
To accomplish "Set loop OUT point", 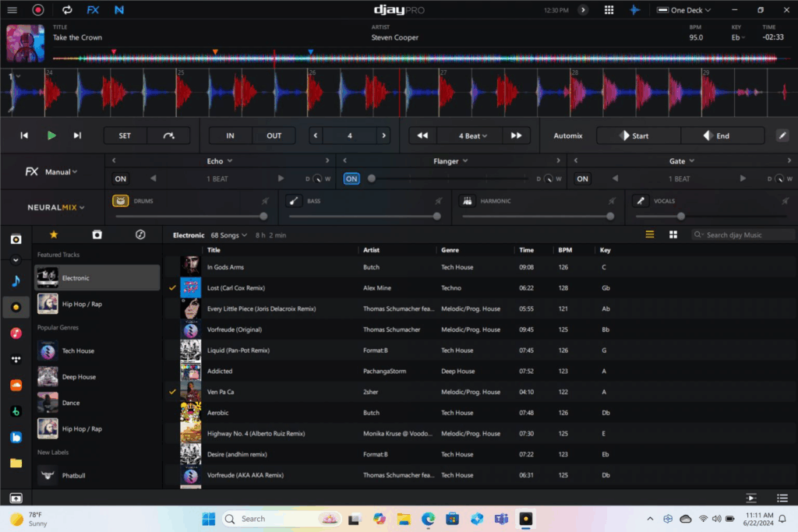I will [x=274, y=136].
